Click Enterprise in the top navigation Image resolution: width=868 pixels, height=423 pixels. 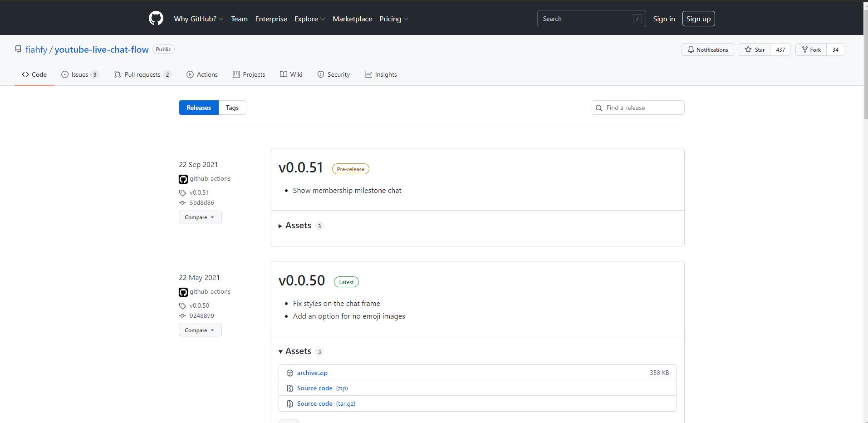[271, 19]
